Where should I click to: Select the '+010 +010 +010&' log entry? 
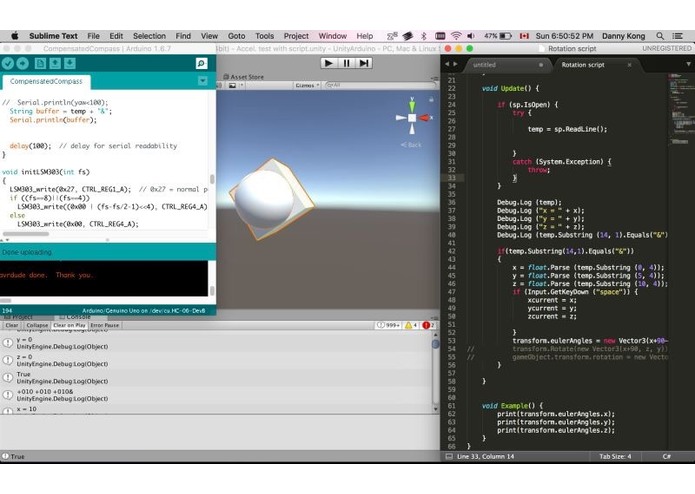tap(215, 395)
